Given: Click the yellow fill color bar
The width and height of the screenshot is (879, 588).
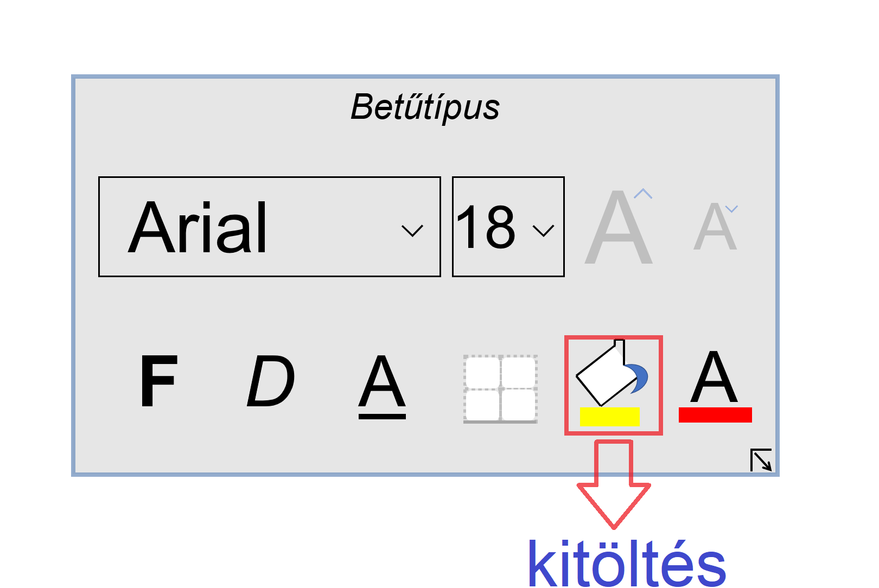Looking at the screenshot, I should click(610, 417).
